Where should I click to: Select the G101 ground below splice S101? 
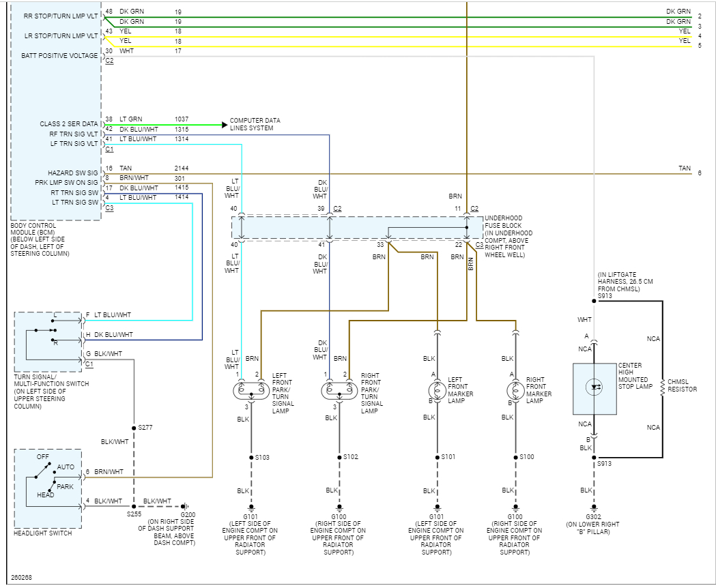(x=437, y=508)
